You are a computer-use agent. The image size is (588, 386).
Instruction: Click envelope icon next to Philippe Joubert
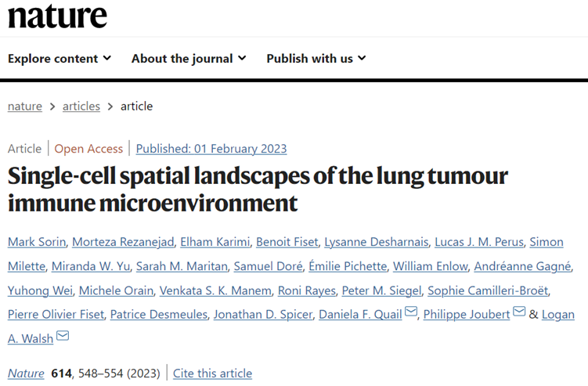point(518,314)
